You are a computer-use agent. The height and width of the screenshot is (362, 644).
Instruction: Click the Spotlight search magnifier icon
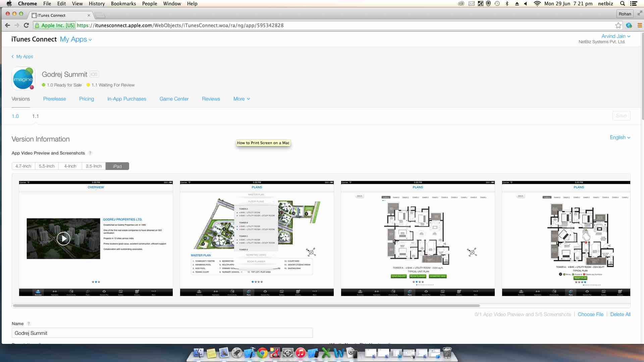coord(622,4)
